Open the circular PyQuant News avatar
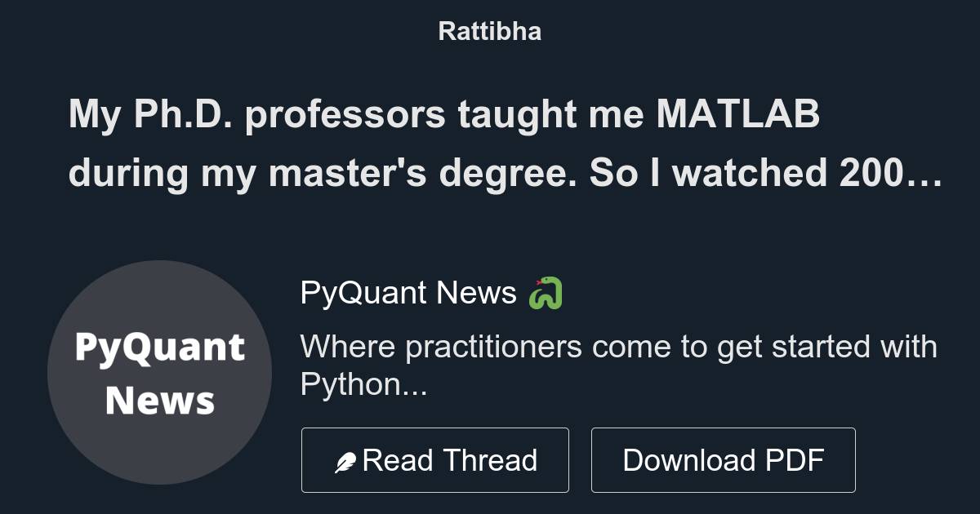The height and width of the screenshot is (514, 980). click(160, 374)
